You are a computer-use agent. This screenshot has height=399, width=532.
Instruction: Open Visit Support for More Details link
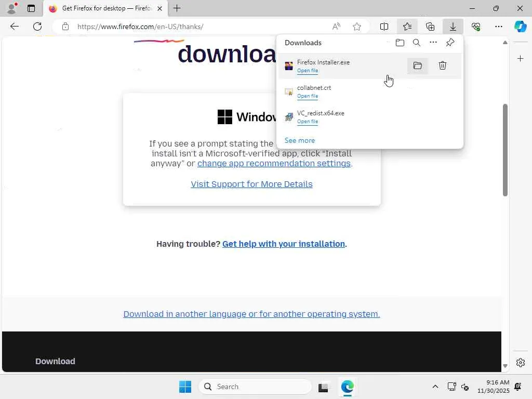(x=252, y=184)
